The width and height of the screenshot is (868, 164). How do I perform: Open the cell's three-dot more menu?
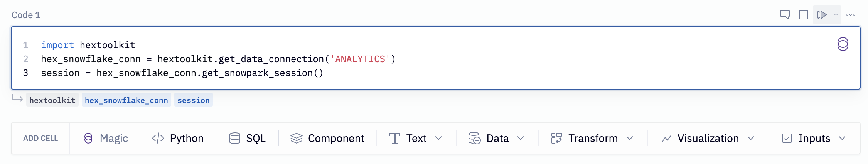tap(851, 15)
